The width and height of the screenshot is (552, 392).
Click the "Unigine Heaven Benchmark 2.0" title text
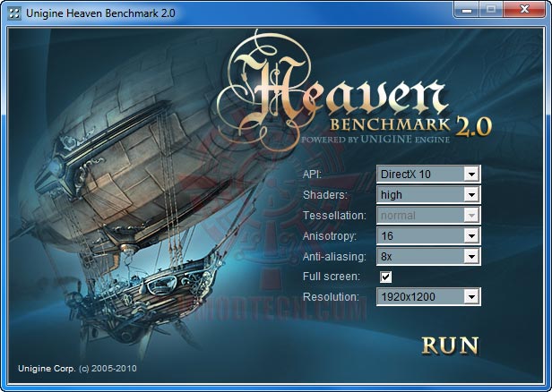(x=100, y=13)
